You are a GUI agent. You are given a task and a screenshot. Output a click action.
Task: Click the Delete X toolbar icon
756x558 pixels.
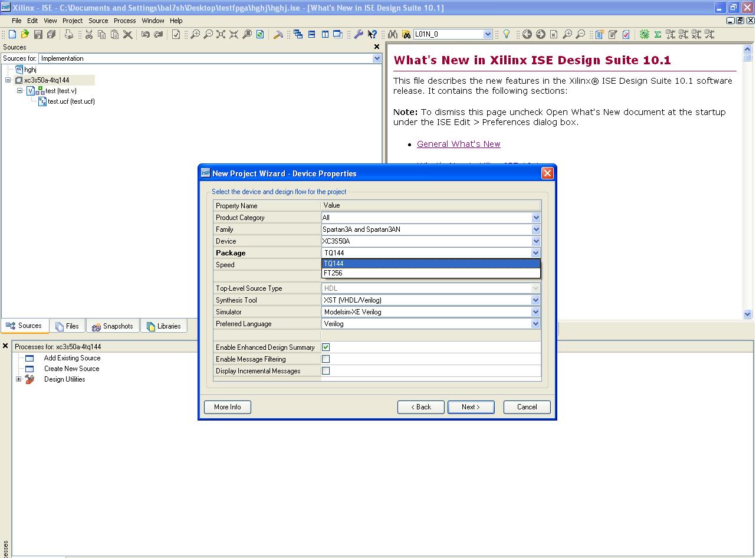127,34
